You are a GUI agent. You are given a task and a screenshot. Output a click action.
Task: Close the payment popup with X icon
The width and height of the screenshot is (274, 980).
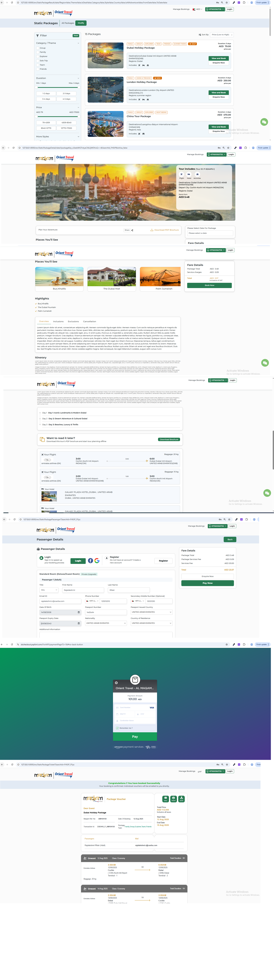116,683
